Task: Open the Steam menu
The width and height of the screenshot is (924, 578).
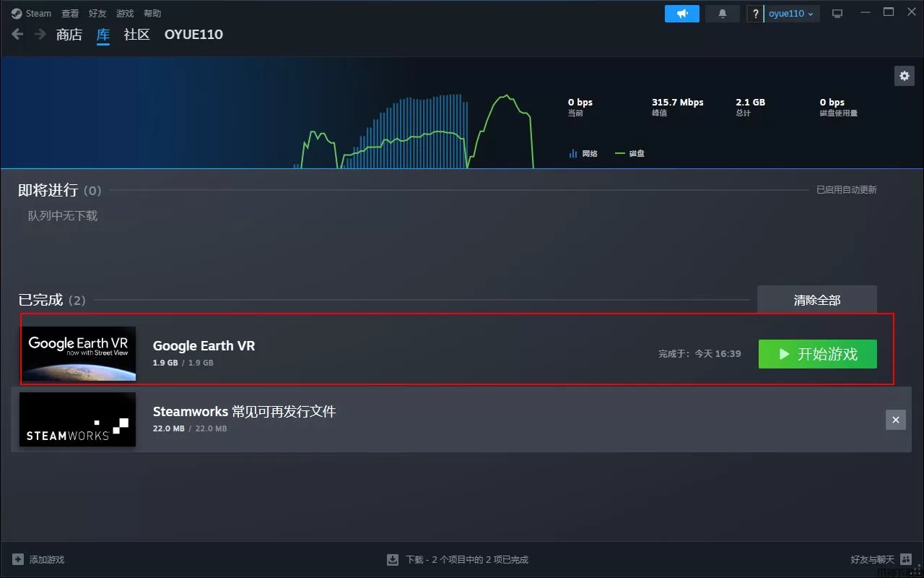Action: click(x=32, y=14)
